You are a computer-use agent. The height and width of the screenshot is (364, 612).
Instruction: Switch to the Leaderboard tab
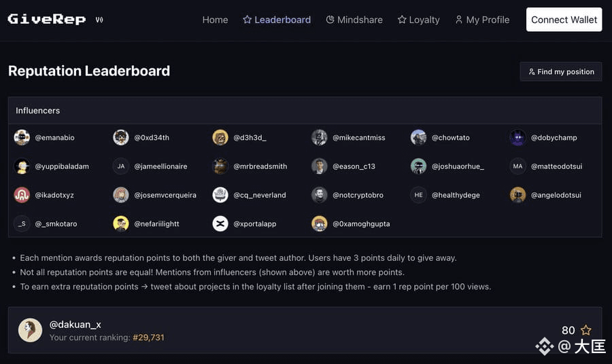pyautogui.click(x=277, y=20)
